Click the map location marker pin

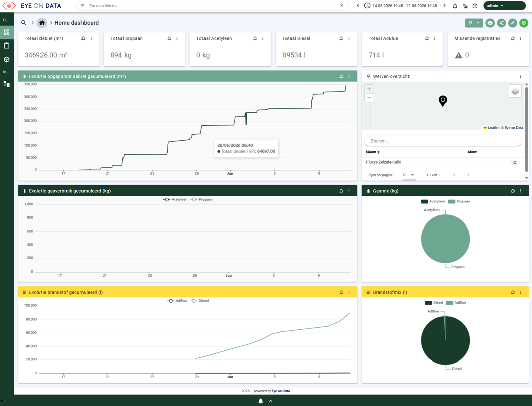tap(443, 101)
